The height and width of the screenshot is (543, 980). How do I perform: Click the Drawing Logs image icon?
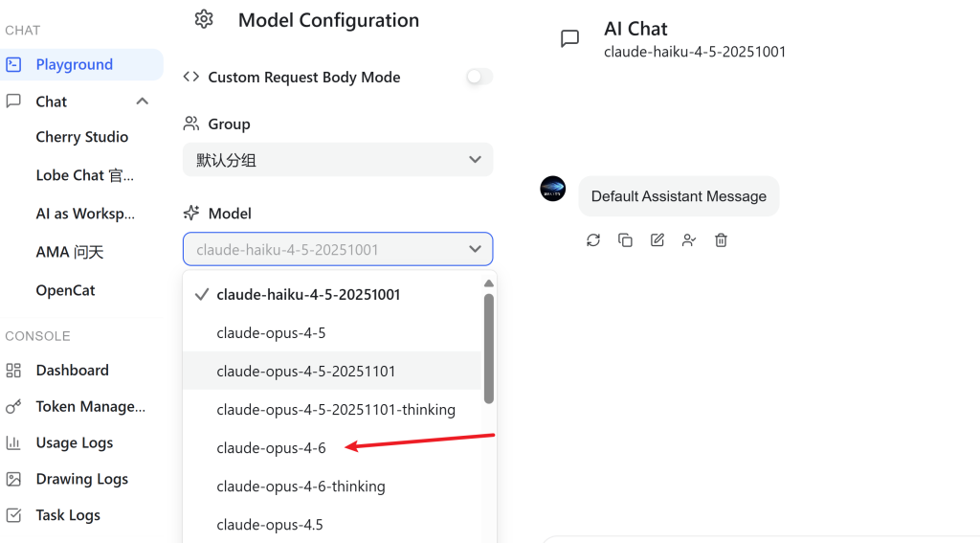point(13,479)
